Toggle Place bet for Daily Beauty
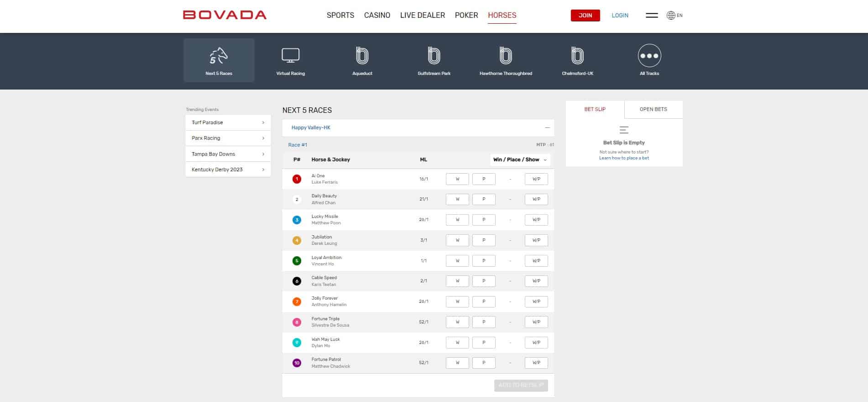The height and width of the screenshot is (402, 868). [x=484, y=199]
